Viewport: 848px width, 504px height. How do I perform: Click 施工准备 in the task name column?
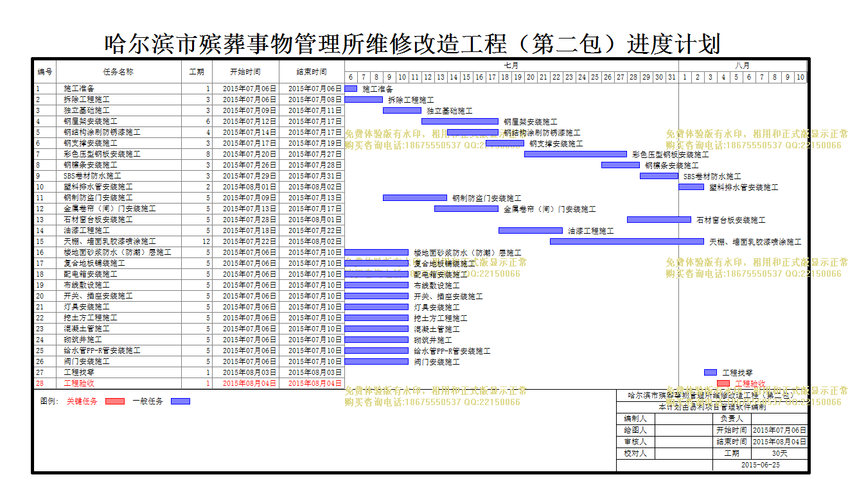click(x=79, y=89)
